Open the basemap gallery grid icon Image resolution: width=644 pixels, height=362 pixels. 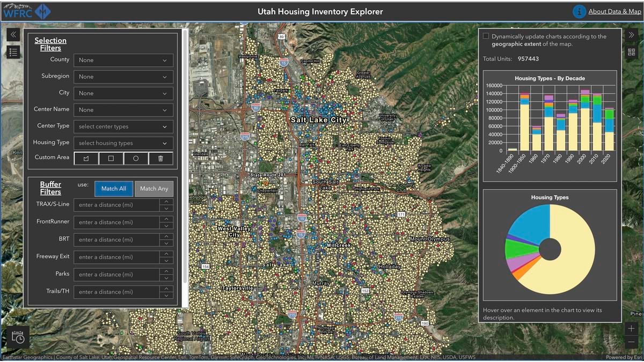(631, 52)
